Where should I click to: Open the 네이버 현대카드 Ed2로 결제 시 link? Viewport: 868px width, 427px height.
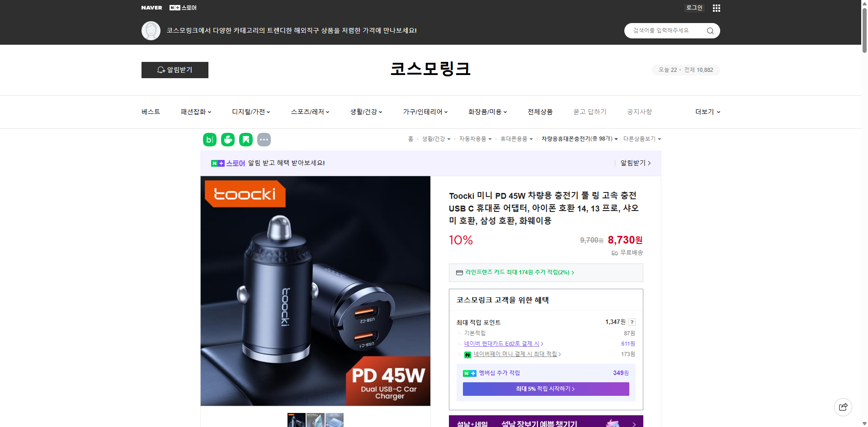502,343
